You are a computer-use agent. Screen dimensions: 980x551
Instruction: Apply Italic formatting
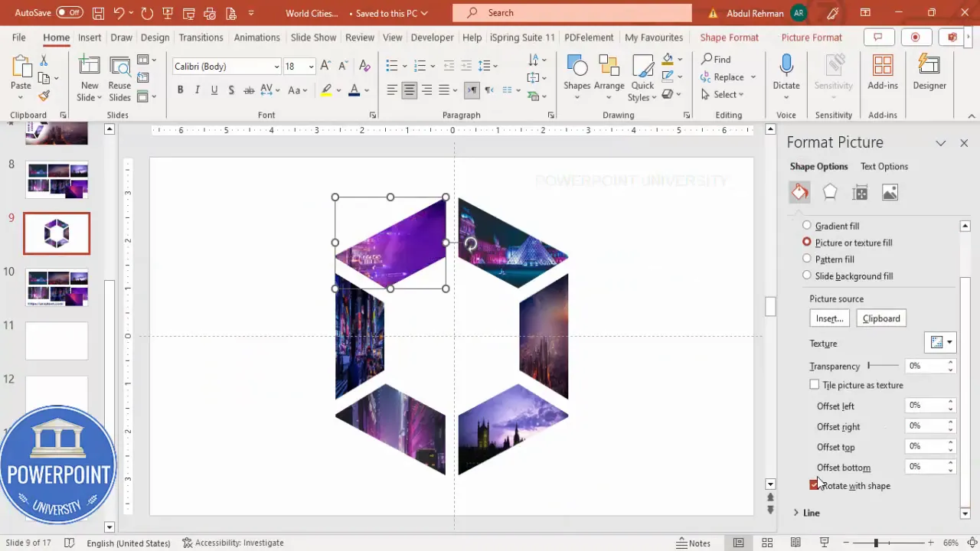197,90
